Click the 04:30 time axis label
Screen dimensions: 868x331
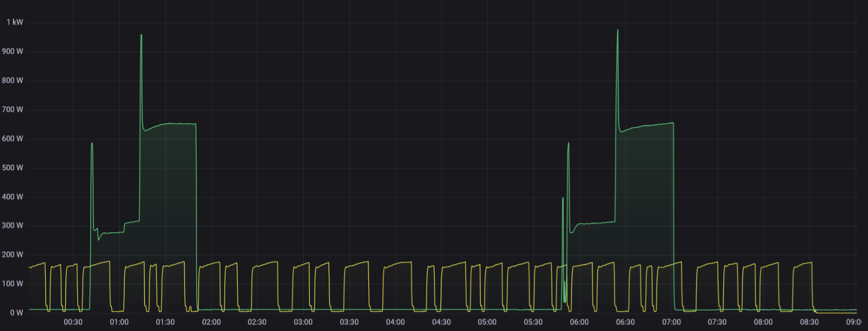coord(442,322)
